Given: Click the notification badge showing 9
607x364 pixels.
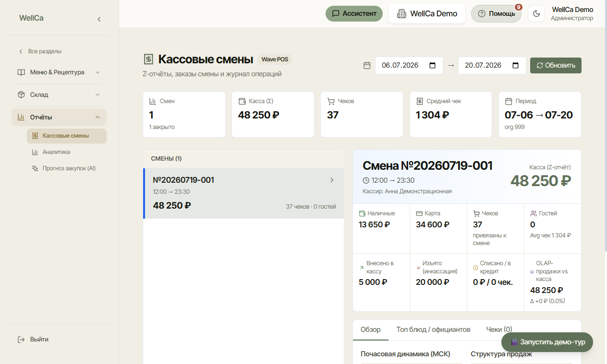Looking at the screenshot, I should (518, 7).
